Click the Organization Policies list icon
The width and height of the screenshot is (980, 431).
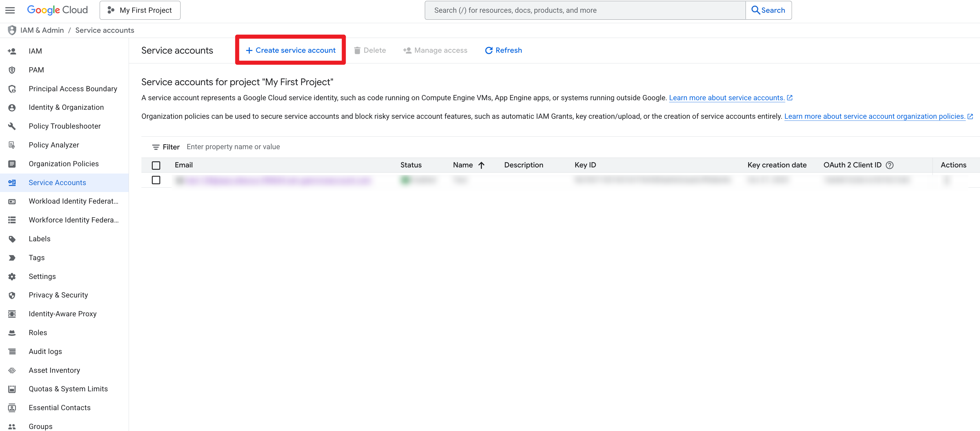coord(12,164)
